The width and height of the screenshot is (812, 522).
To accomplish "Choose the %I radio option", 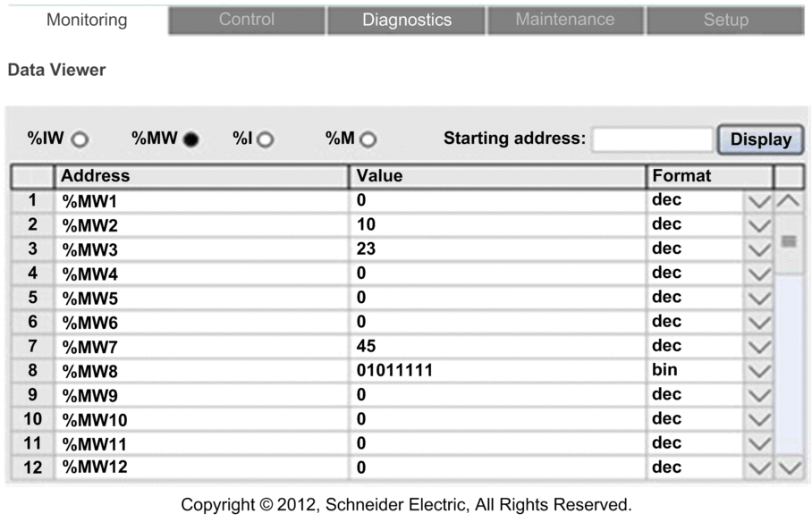I will 265,139.
